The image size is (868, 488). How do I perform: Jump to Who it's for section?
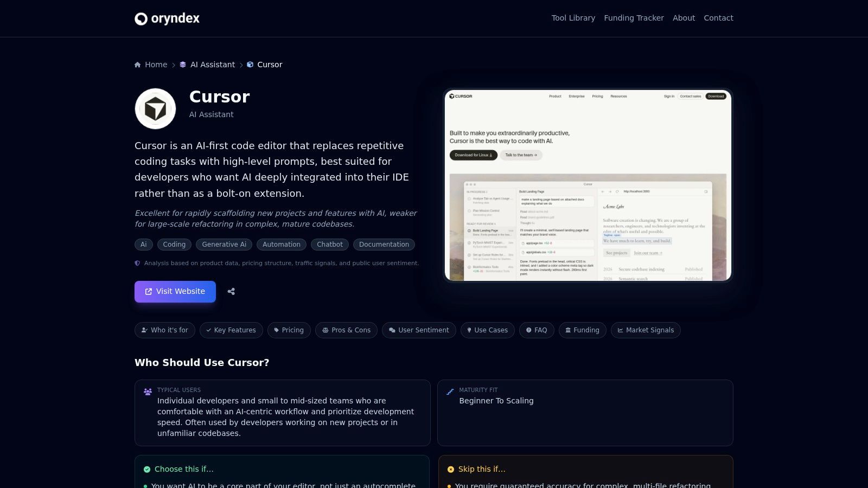pos(165,330)
